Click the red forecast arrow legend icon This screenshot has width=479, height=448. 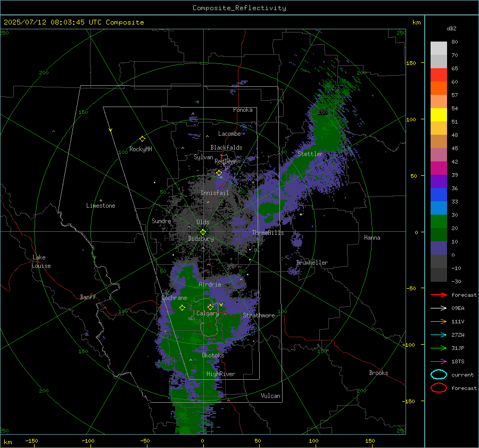pyautogui.click(x=439, y=295)
